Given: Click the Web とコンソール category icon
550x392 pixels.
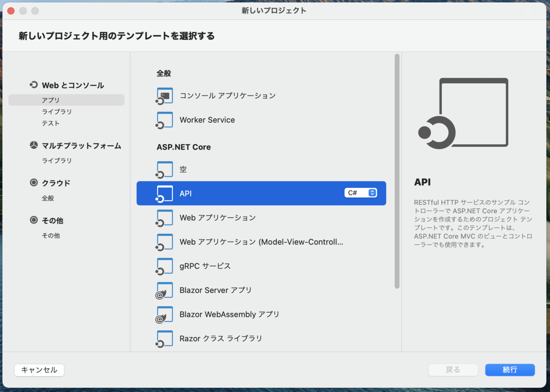Looking at the screenshot, I should (33, 85).
